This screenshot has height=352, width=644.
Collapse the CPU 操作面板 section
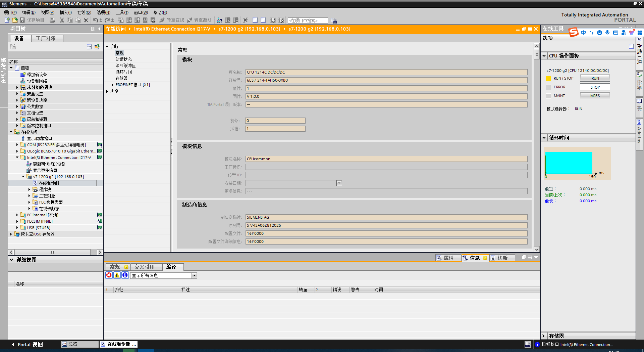coord(544,56)
